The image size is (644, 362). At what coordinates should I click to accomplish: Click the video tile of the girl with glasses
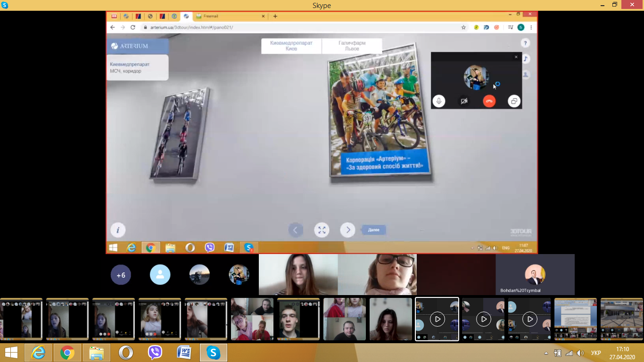(x=377, y=275)
